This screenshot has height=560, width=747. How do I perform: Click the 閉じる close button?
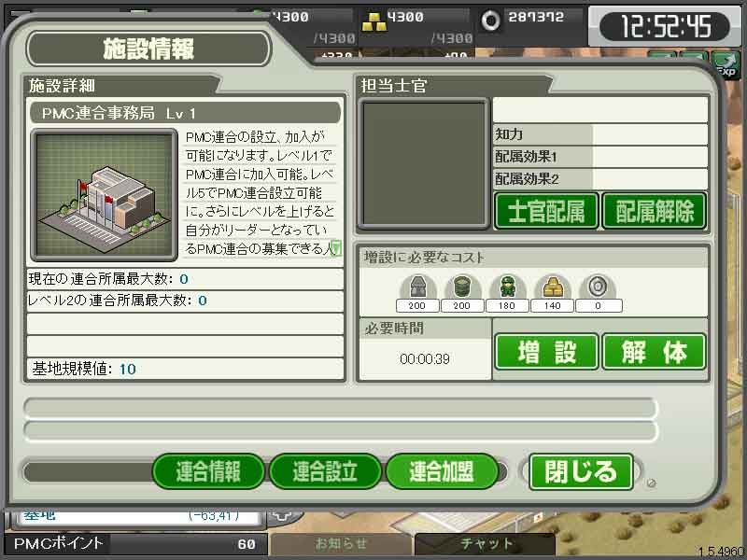581,472
